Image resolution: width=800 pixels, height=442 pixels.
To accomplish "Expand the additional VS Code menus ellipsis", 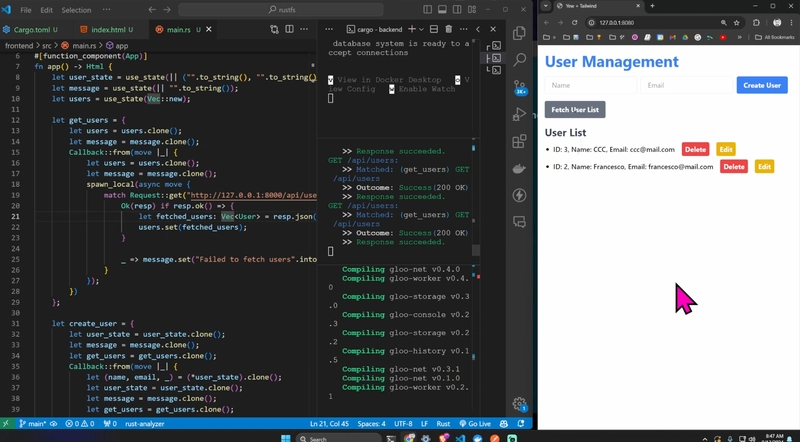I will [x=106, y=10].
